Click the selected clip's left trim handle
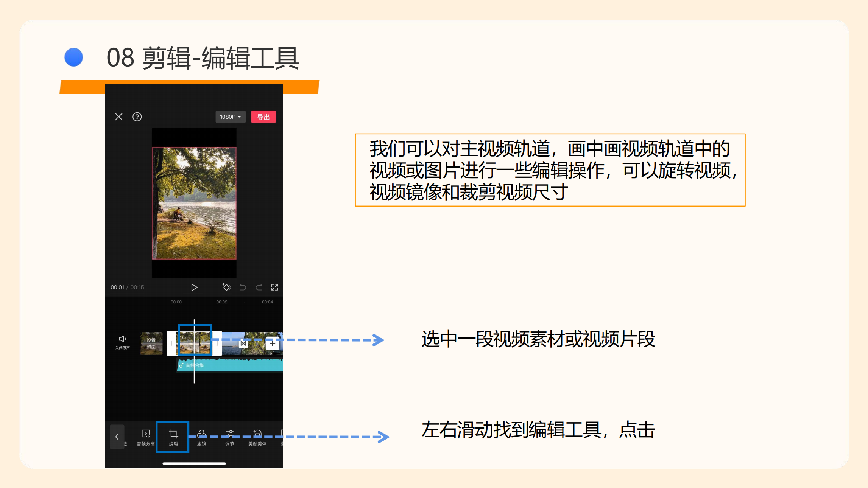 coord(172,343)
